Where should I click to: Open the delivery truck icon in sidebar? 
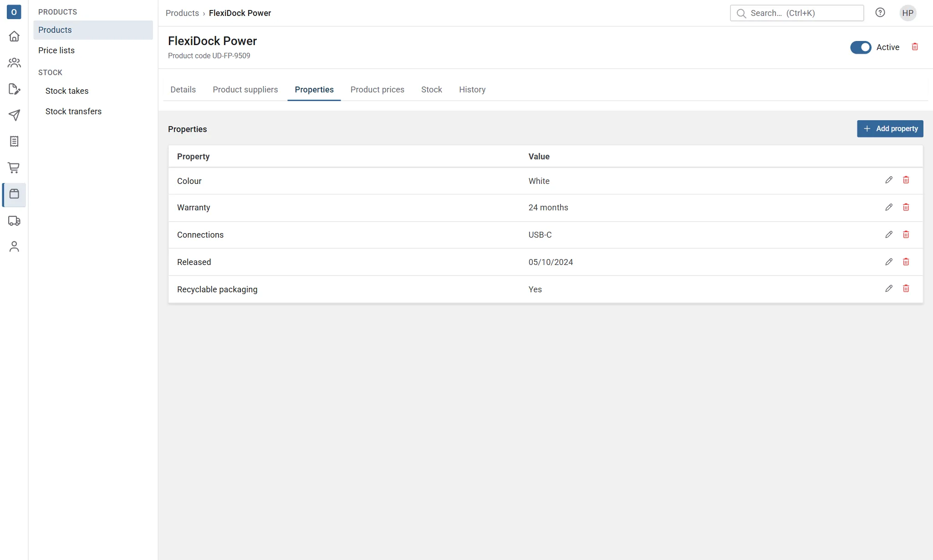(14, 221)
